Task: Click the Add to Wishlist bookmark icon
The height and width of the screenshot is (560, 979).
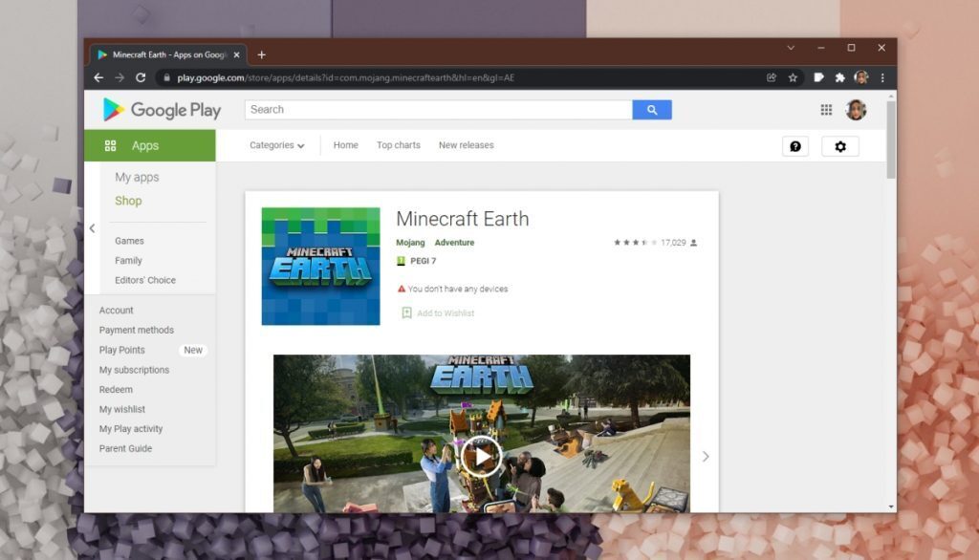Action: [405, 313]
